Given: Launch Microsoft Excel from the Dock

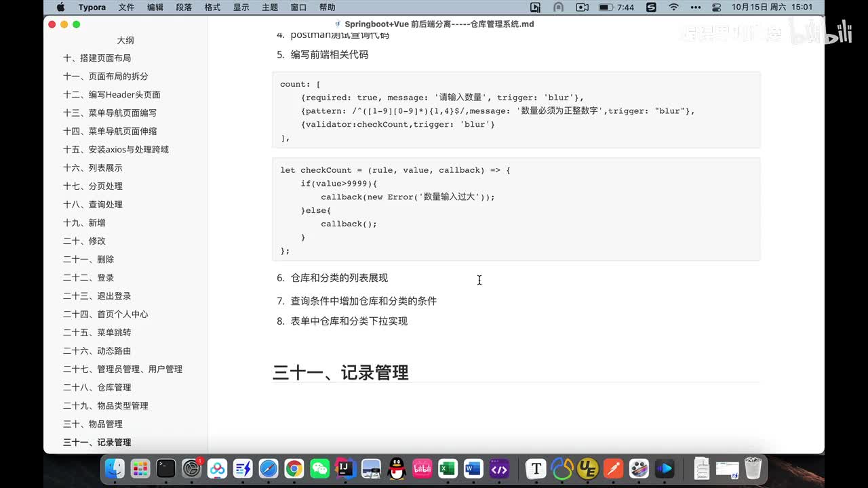Looking at the screenshot, I should [448, 468].
